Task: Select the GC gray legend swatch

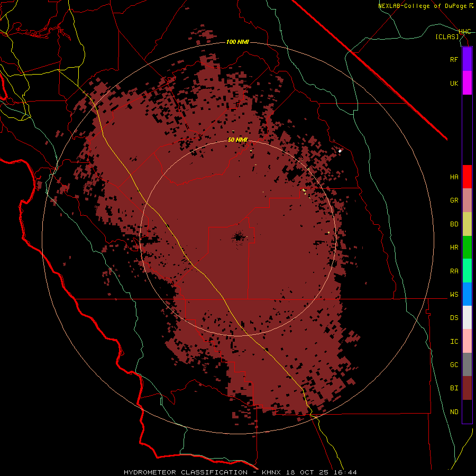Action: [x=467, y=364]
